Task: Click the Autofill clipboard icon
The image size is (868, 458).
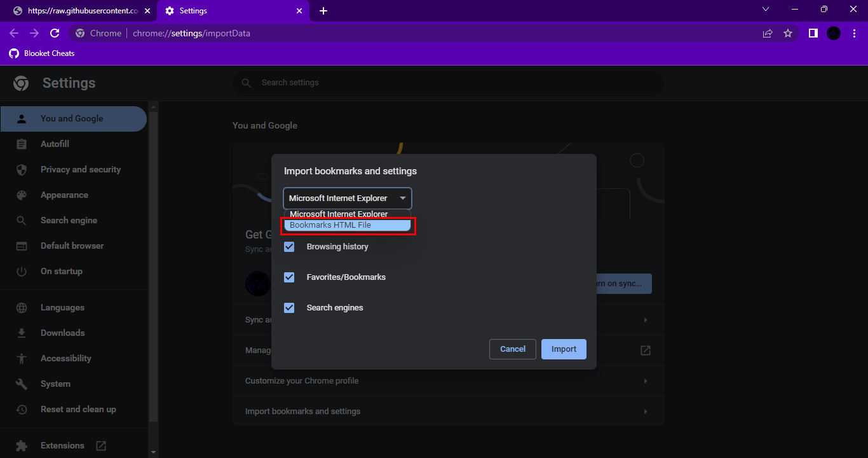Action: [22, 144]
